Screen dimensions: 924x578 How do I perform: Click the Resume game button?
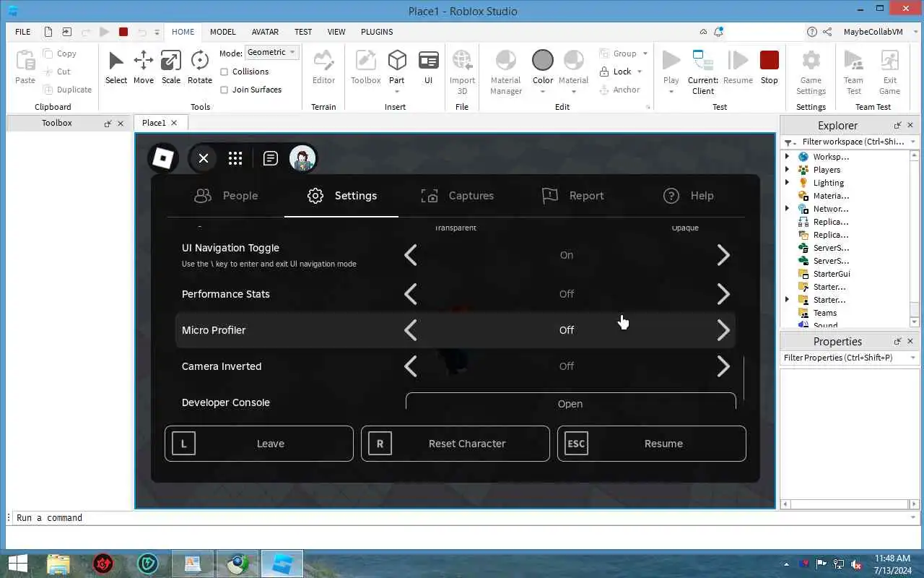pyautogui.click(x=652, y=444)
